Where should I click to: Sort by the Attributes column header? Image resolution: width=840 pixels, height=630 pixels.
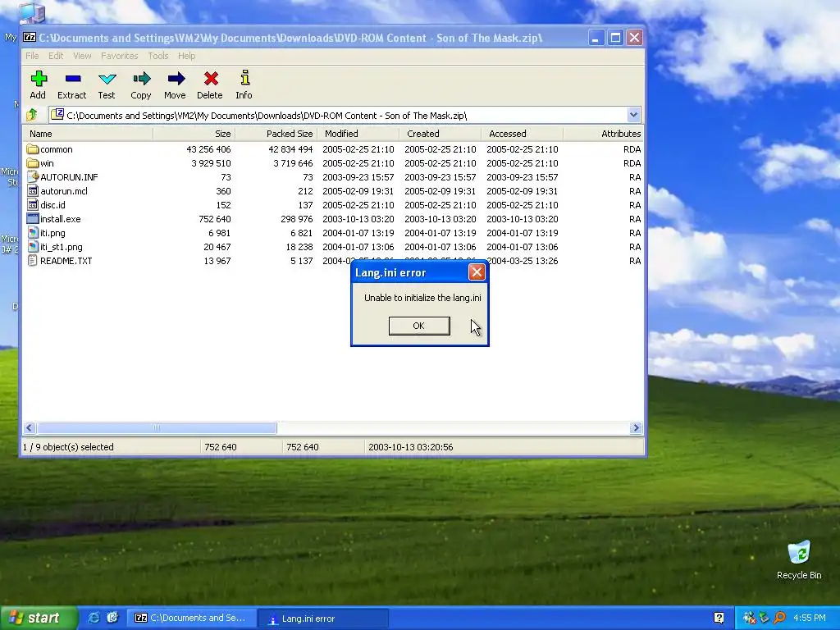pyautogui.click(x=603, y=134)
